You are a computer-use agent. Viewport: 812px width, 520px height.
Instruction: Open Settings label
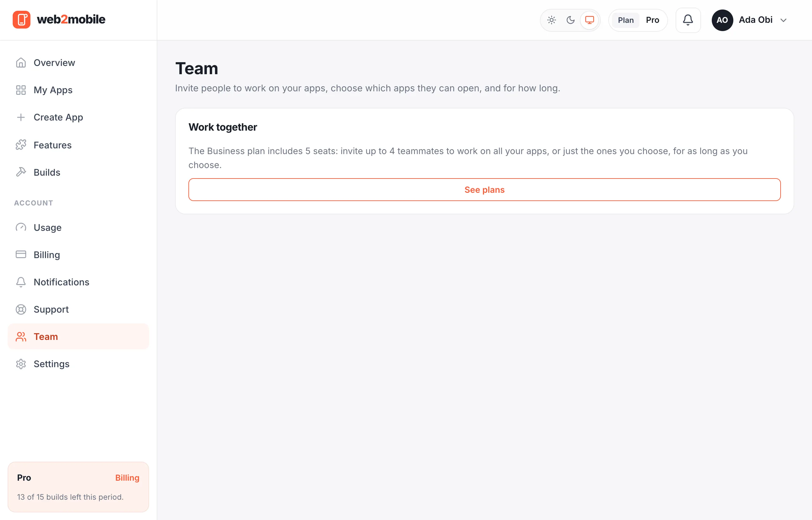click(x=52, y=364)
